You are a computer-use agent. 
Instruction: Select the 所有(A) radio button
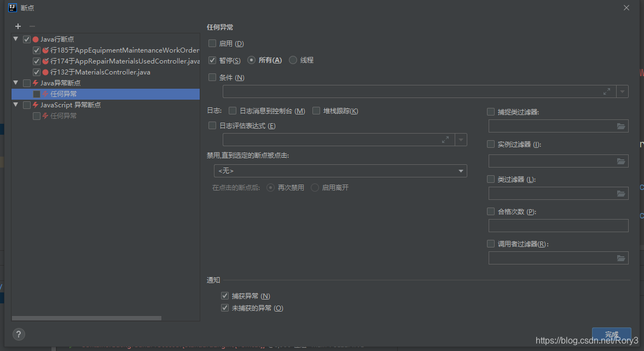(251, 60)
